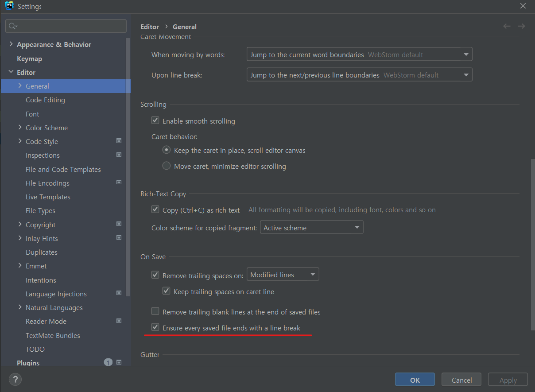Select Move caret, minimize editor scrolling
535x392 pixels.
pos(166,166)
